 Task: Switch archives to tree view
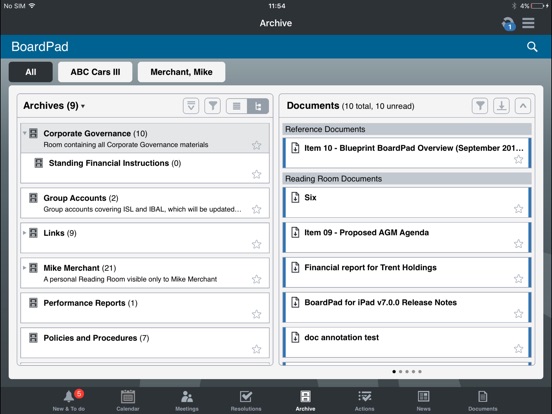(x=258, y=106)
